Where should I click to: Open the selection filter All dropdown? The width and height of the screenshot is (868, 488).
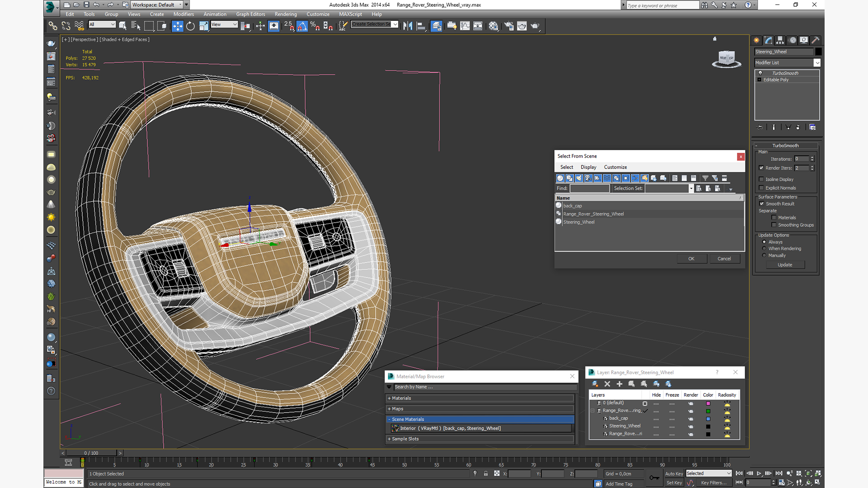tap(102, 24)
